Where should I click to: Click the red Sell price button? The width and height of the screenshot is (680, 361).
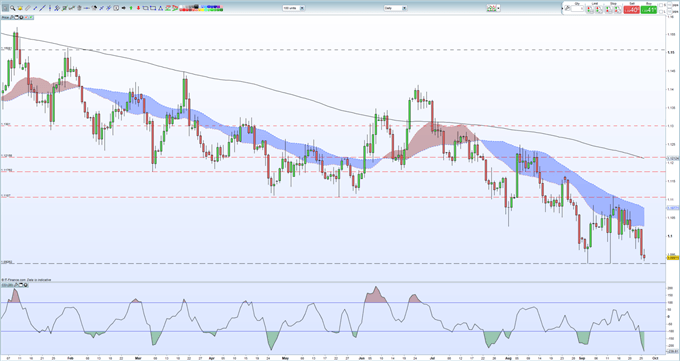631,10
